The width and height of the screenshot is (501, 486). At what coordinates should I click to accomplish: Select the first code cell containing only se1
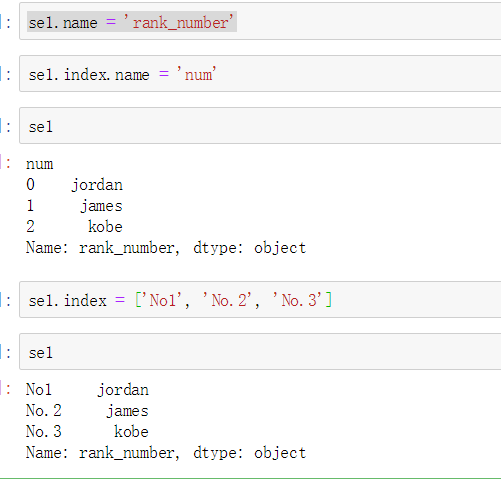tap(260, 126)
